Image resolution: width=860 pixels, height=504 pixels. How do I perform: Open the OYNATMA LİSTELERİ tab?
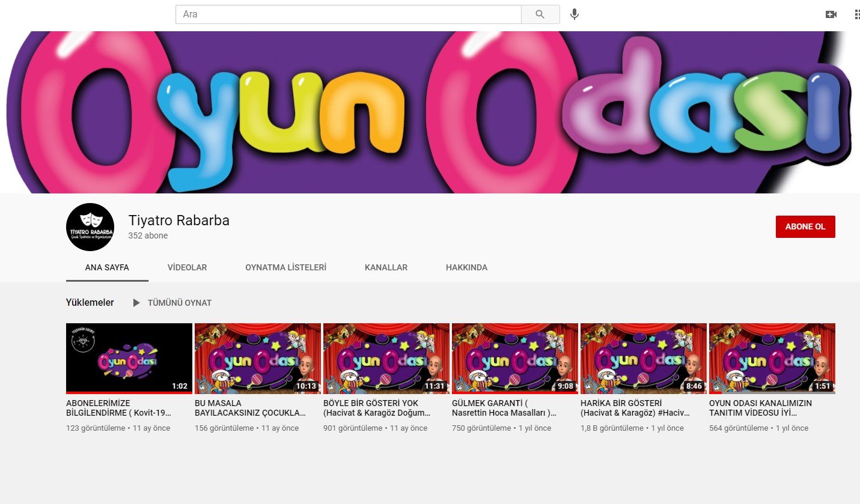click(285, 267)
